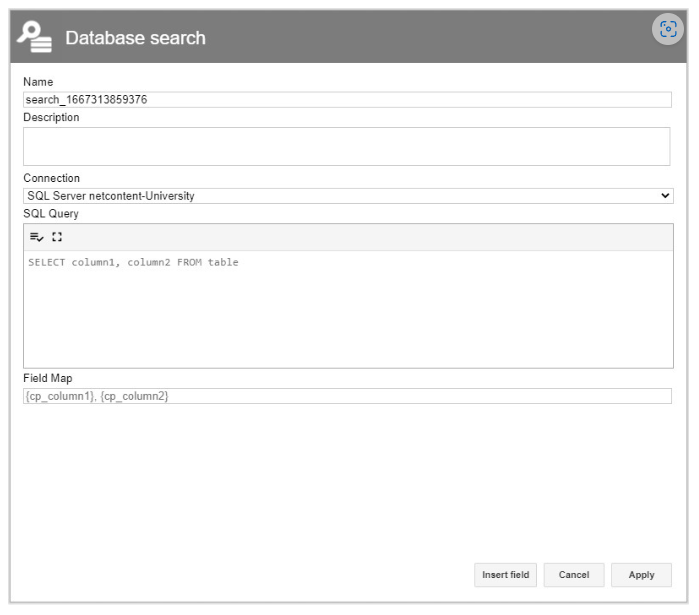699x615 pixels.
Task: Click the Database search magnifier icon in header
Action: 34,37
